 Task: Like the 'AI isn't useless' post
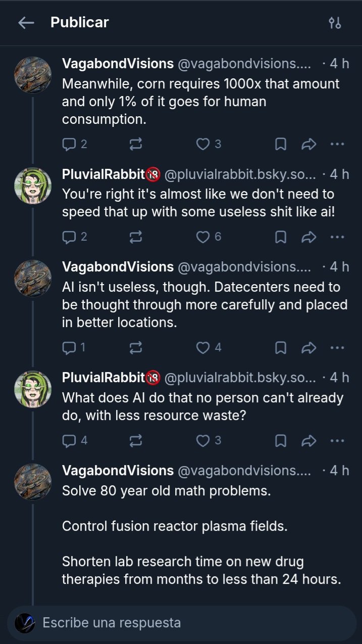[209, 347]
